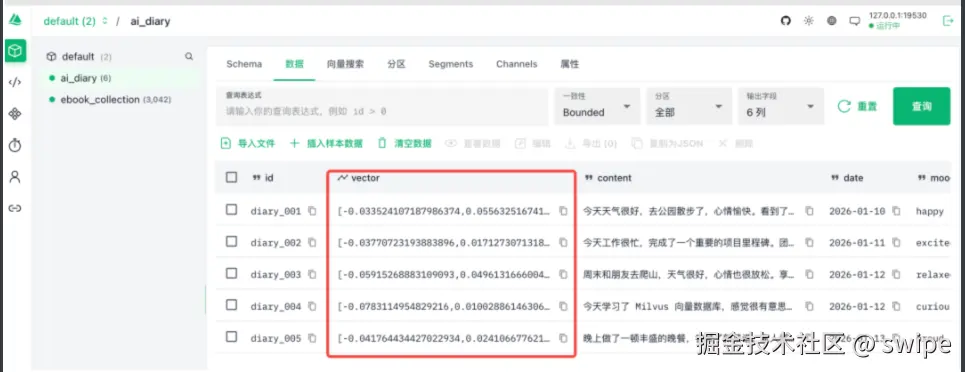Switch to the 属性 tab
Viewport: 965px width, 372px height.
pos(569,64)
